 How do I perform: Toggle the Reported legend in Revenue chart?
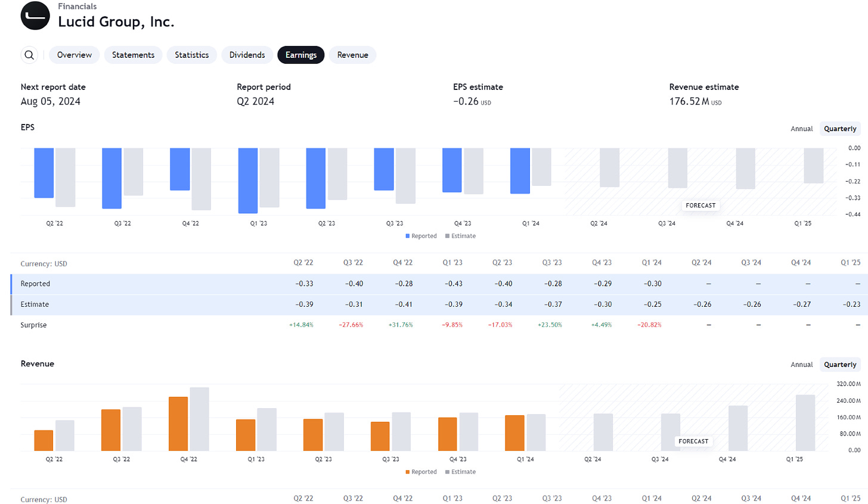[x=421, y=472]
